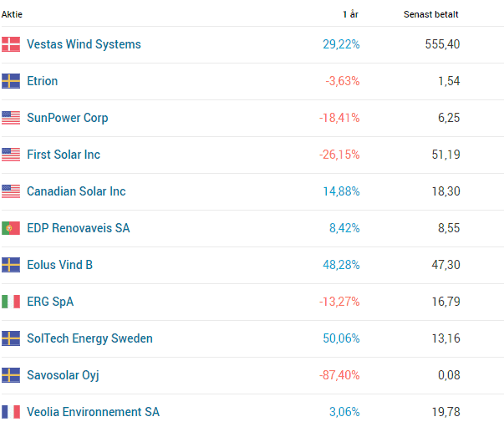
Task: Open the Eolus Vind B link
Action: pyautogui.click(x=60, y=265)
